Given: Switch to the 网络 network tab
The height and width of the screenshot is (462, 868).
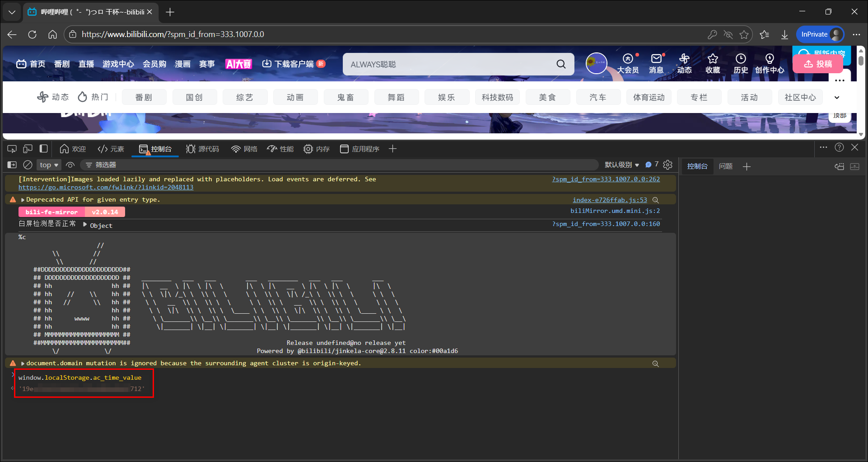Looking at the screenshot, I should (244, 149).
